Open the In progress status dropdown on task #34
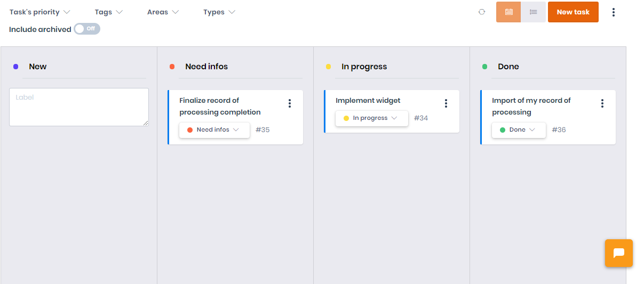This screenshot has width=644, height=284. coord(372,118)
